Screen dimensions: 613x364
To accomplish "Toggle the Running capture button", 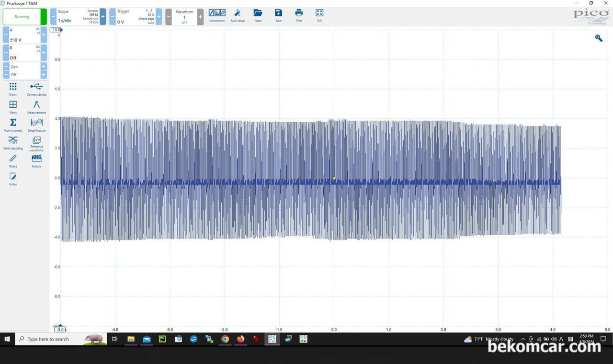I will click(25, 17).
